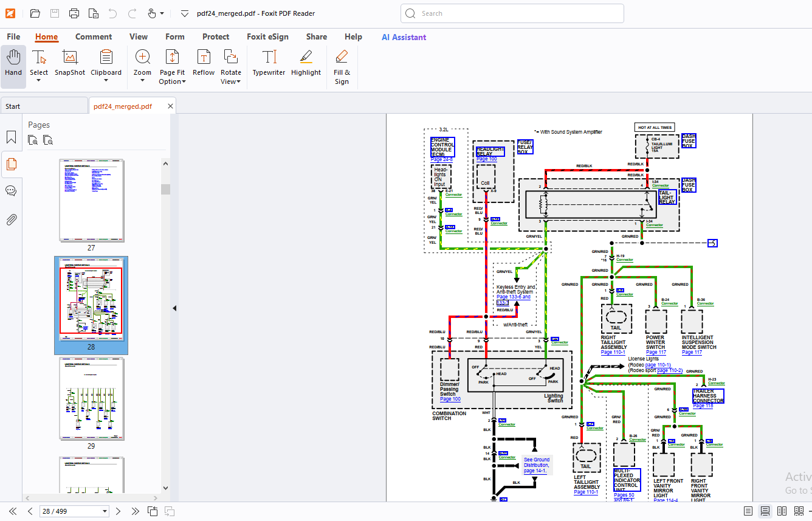Image resolution: width=812 pixels, height=521 pixels.
Task: Click the Rotate View icon
Action: pyautogui.click(x=231, y=58)
